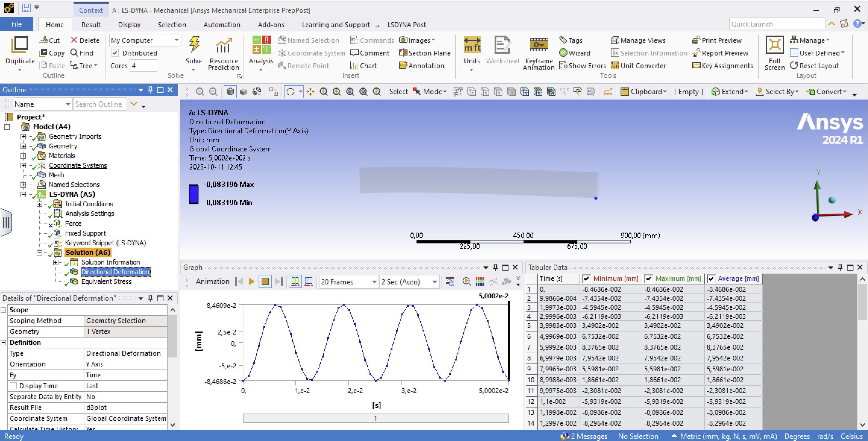Uncheck the Minimum [mm] column checkbox

pyautogui.click(x=586, y=278)
